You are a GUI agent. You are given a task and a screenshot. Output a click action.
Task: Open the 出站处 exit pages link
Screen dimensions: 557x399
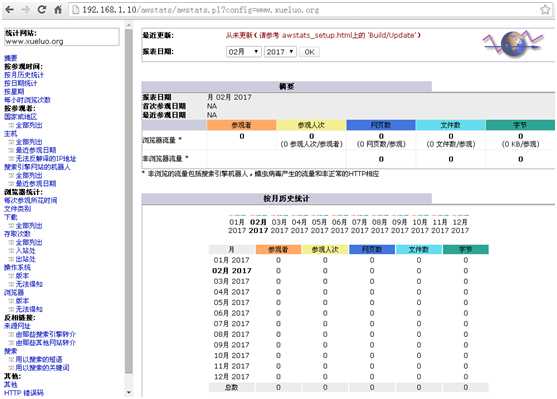[25, 259]
